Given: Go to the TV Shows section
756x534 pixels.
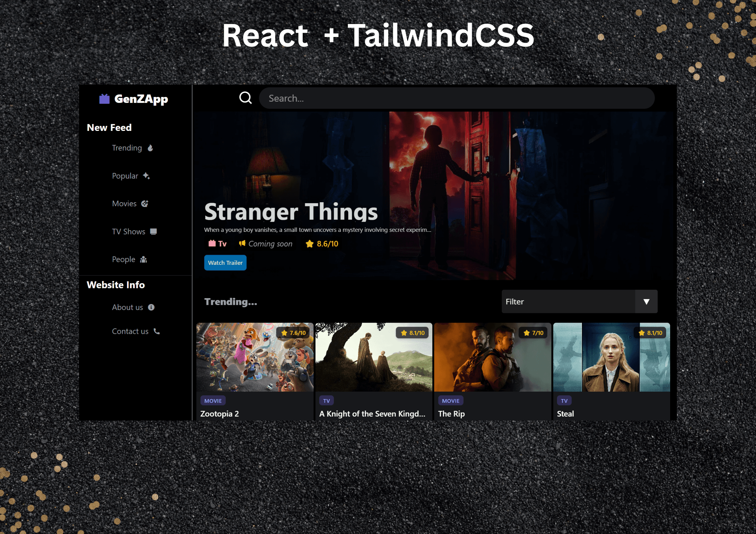Looking at the screenshot, I should click(x=129, y=232).
